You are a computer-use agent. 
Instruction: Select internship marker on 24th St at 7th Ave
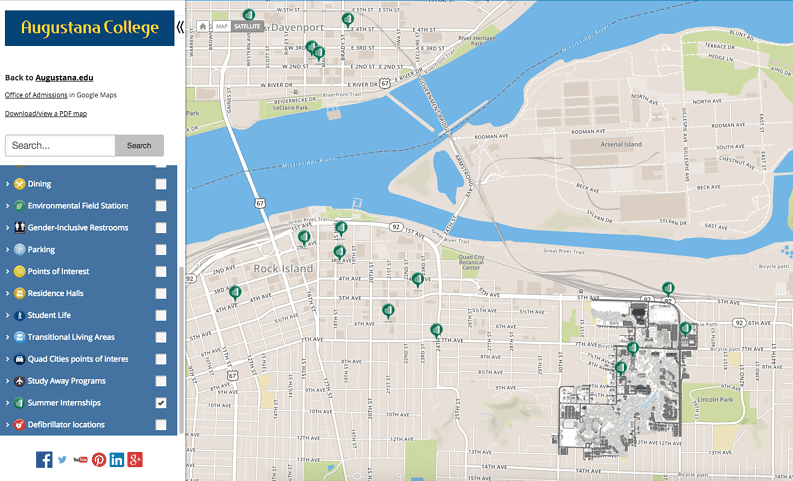point(436,331)
